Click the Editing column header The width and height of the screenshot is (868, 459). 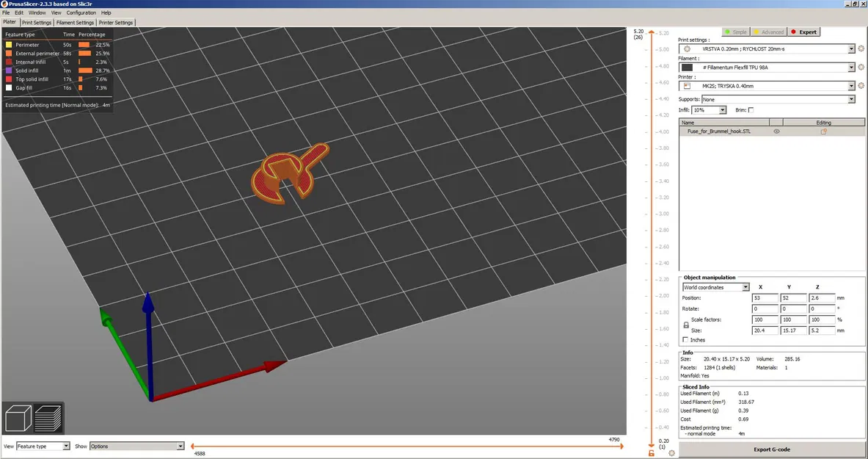pos(824,123)
